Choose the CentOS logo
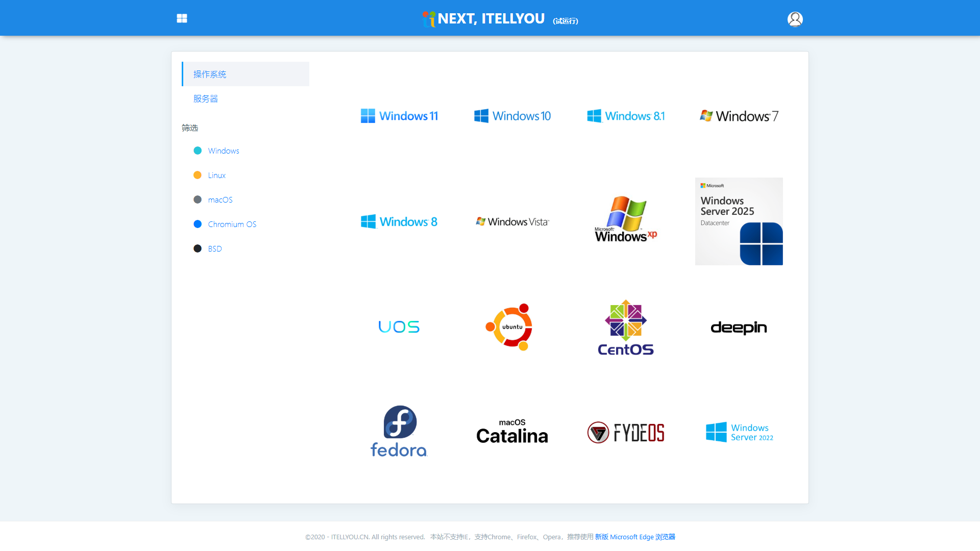Viewport: 980px width, 551px height. [626, 327]
